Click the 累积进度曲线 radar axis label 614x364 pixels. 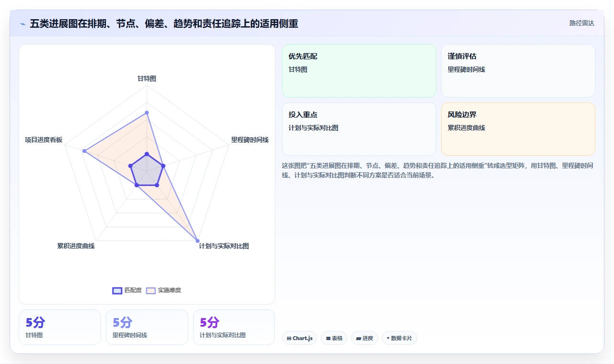pyautogui.click(x=76, y=246)
